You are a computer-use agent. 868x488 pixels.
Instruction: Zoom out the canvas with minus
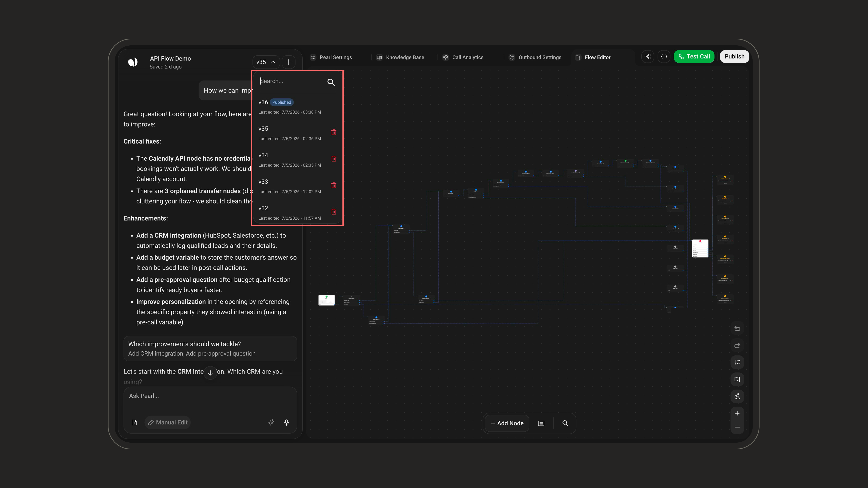737,427
